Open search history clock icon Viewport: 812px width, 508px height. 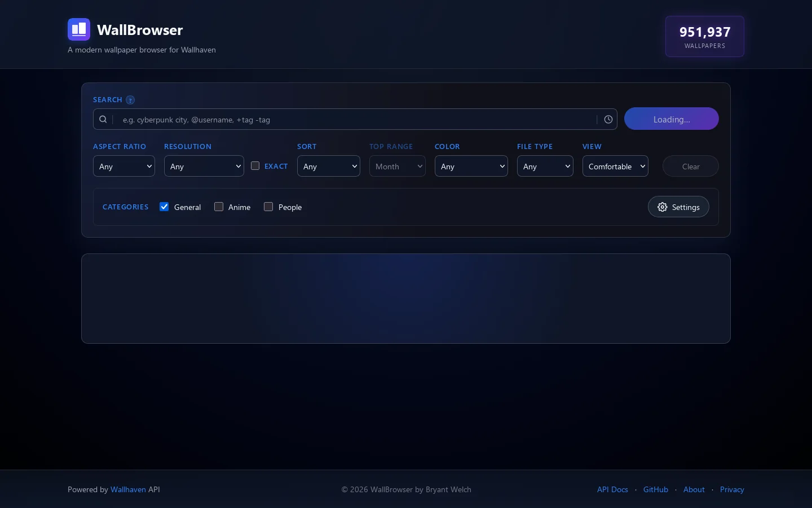pyautogui.click(x=608, y=119)
